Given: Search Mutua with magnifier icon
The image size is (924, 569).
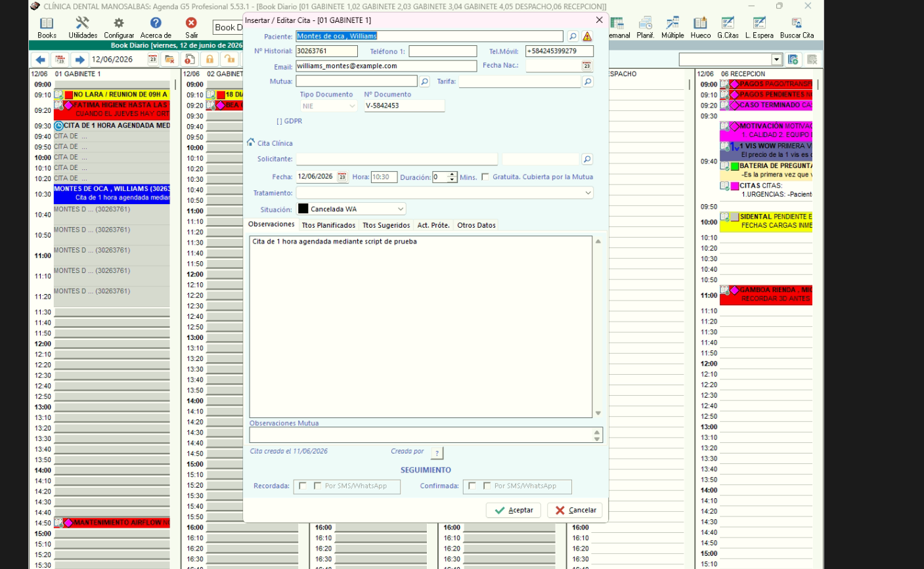Looking at the screenshot, I should 425,81.
